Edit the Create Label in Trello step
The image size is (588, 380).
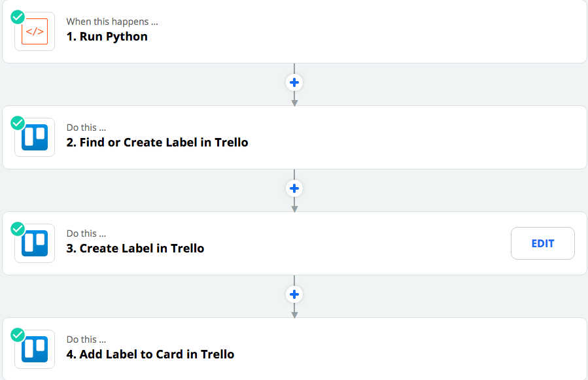[x=543, y=243]
